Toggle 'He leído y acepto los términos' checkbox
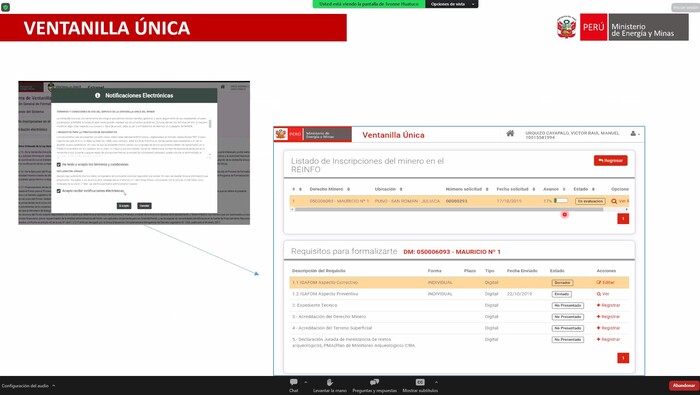Screen dimensions: 700x395 tap(58, 165)
